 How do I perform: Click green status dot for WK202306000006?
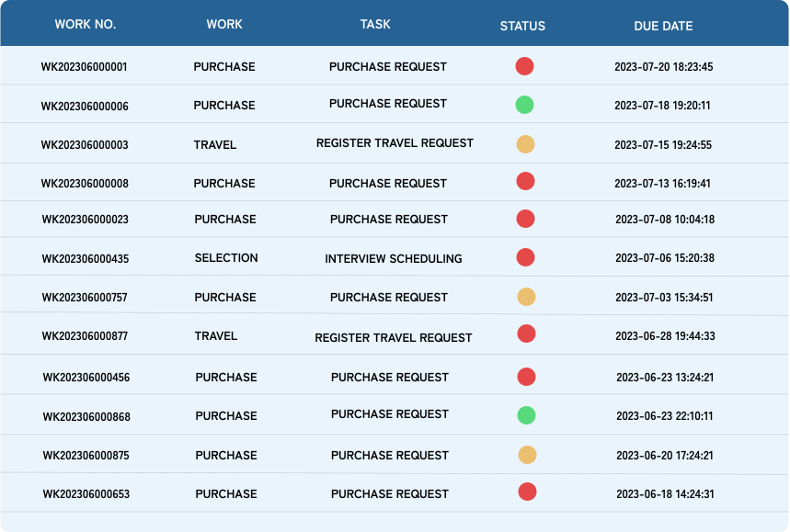[x=524, y=105]
